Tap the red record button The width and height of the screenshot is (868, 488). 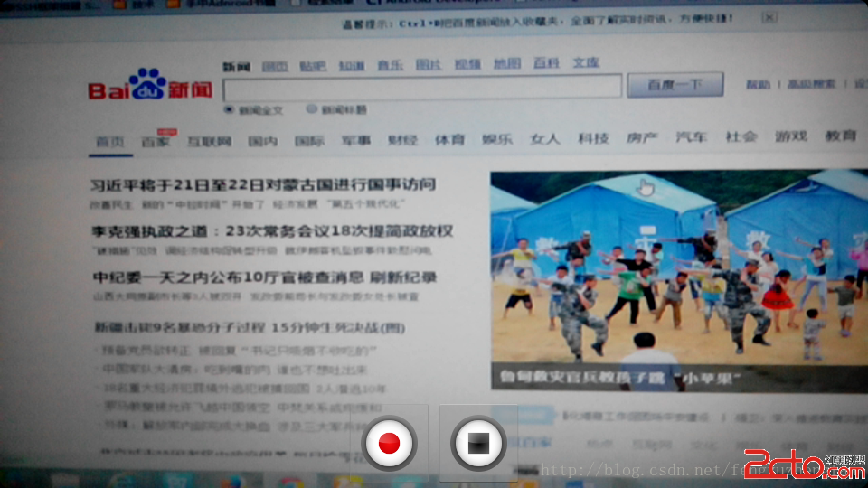(389, 443)
